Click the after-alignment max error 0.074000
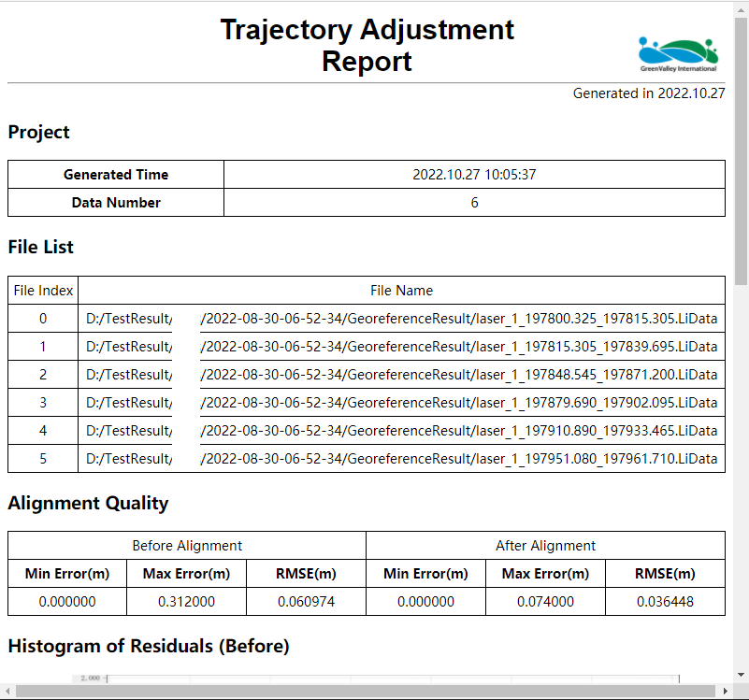This screenshot has height=700, width=749. pyautogui.click(x=545, y=602)
